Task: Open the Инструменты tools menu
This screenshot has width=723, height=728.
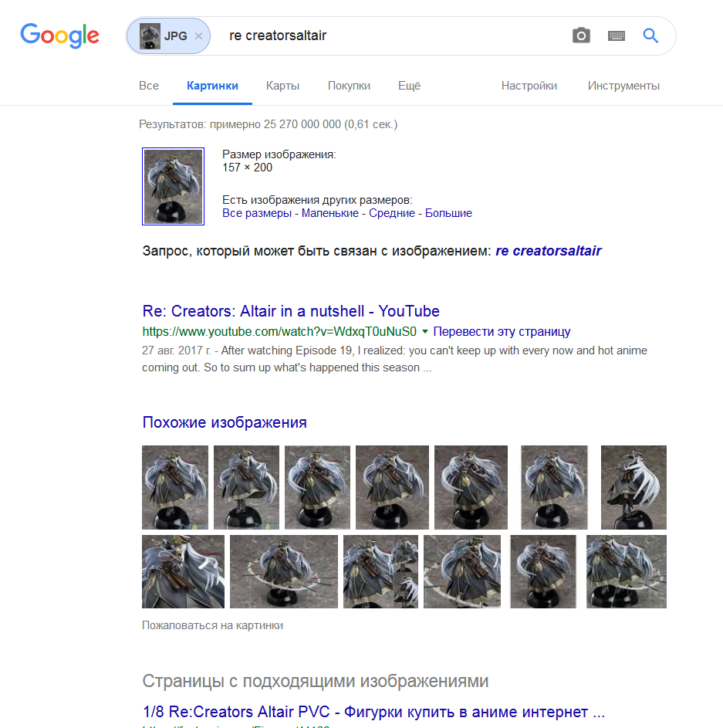Action: click(x=623, y=86)
